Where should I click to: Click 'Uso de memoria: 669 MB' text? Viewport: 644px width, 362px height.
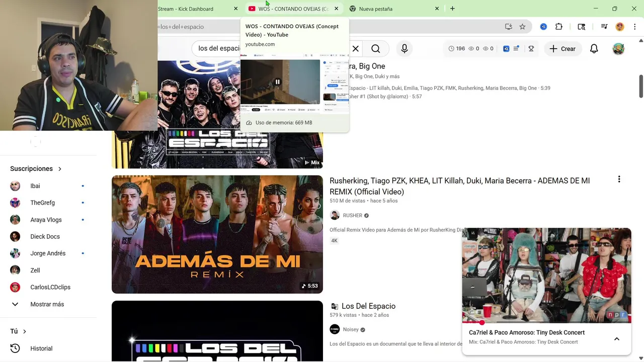284,123
